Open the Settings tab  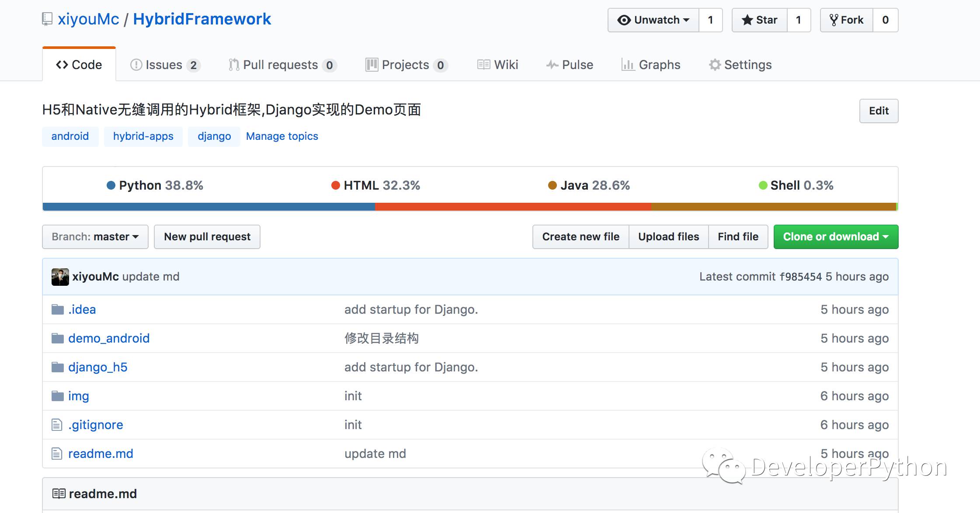[740, 65]
